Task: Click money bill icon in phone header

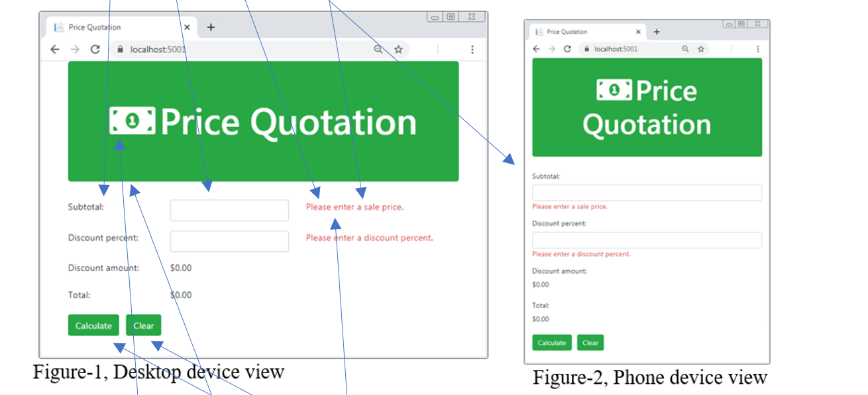Action: coord(615,90)
